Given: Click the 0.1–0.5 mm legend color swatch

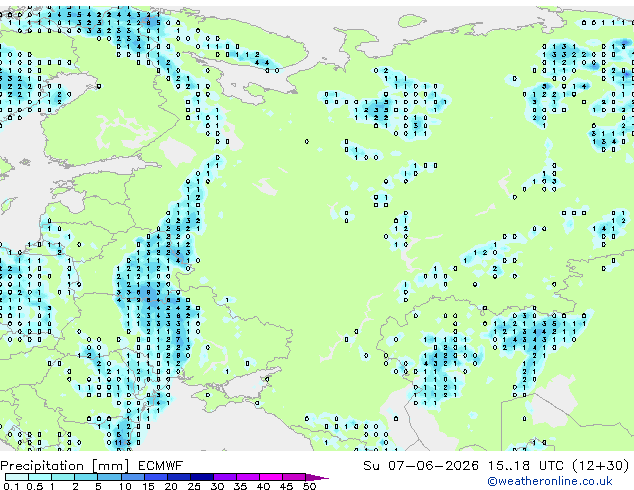Looking at the screenshot, I should (x=17, y=477).
